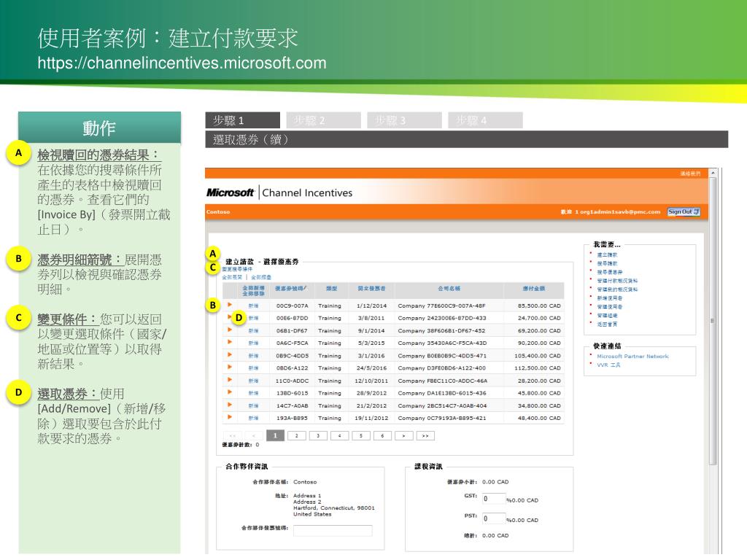Add voucher 138D-6015 via its 新增 link

coord(253,393)
